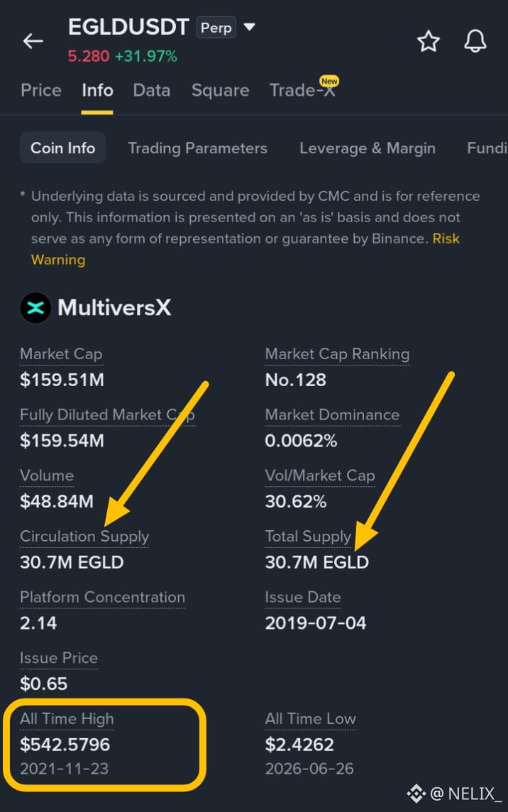The height and width of the screenshot is (812, 508).
Task: Select the Info tab
Action: point(97,90)
